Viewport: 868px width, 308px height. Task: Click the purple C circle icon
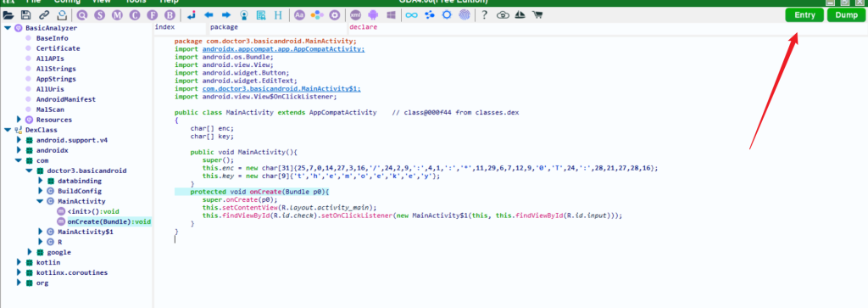135,15
